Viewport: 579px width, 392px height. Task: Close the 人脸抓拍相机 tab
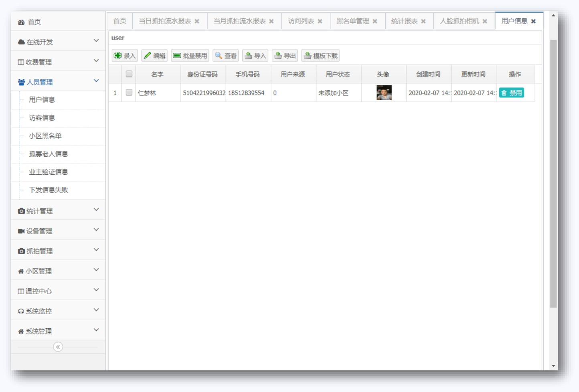[485, 21]
